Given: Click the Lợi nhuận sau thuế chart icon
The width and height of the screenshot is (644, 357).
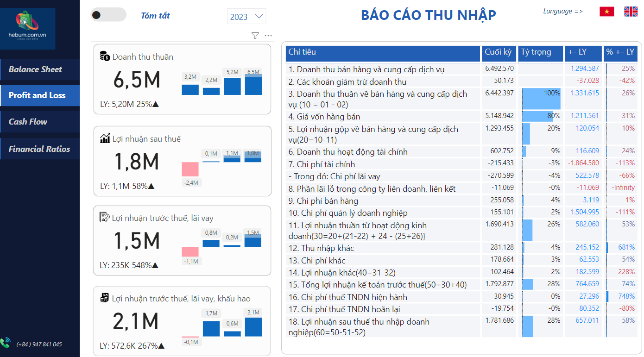Looking at the screenshot, I should pyautogui.click(x=105, y=138).
